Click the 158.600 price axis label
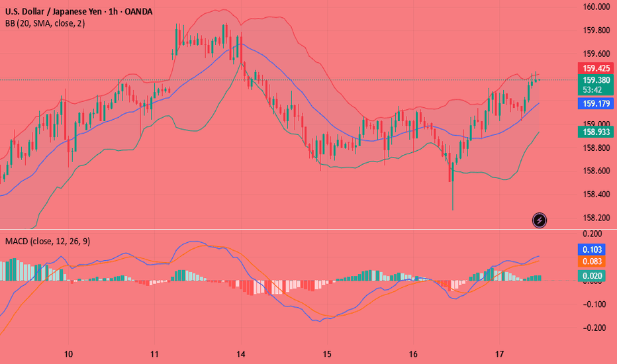 pos(596,171)
